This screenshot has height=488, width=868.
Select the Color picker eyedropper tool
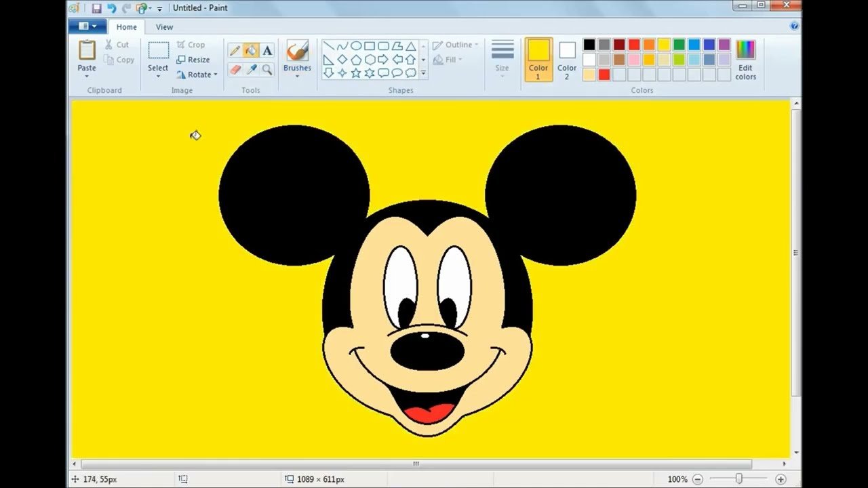click(251, 69)
